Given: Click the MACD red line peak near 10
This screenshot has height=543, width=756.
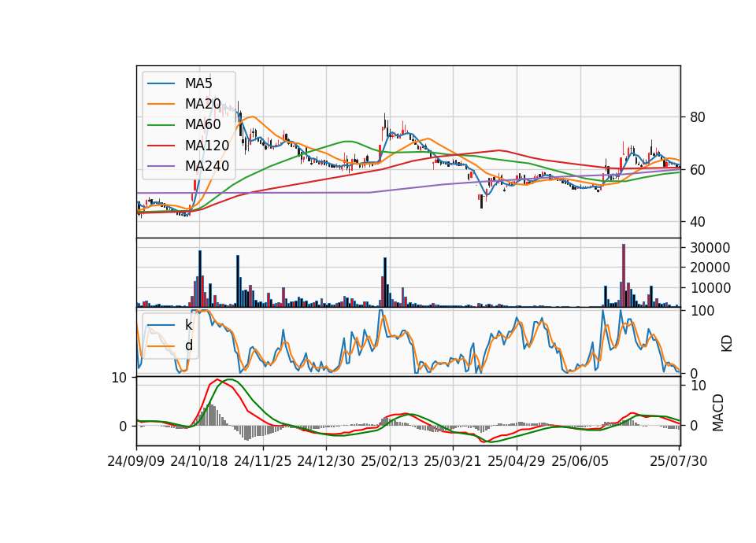Looking at the screenshot, I should pos(217,380).
